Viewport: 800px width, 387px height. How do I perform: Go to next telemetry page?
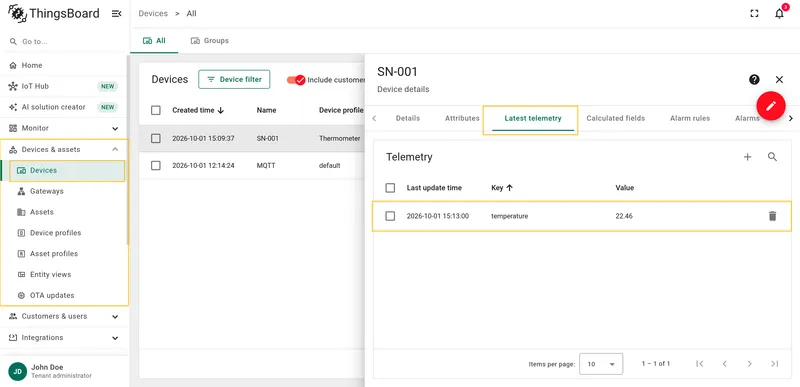[x=749, y=364]
